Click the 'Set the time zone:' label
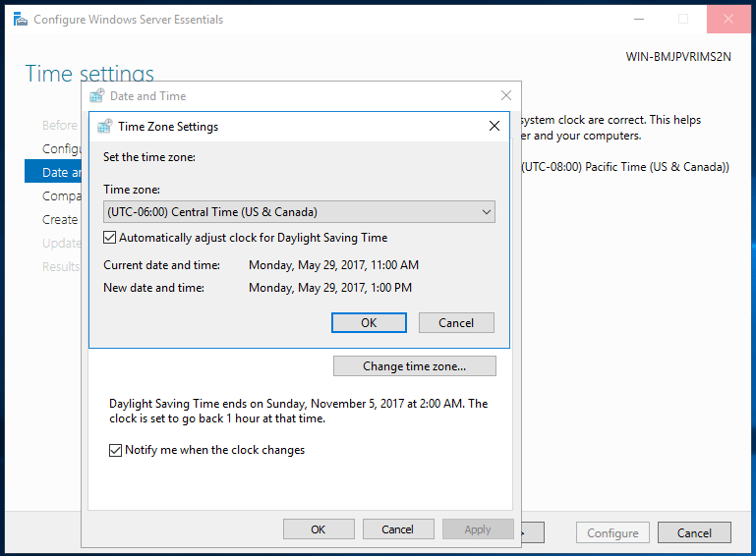 pyautogui.click(x=149, y=157)
